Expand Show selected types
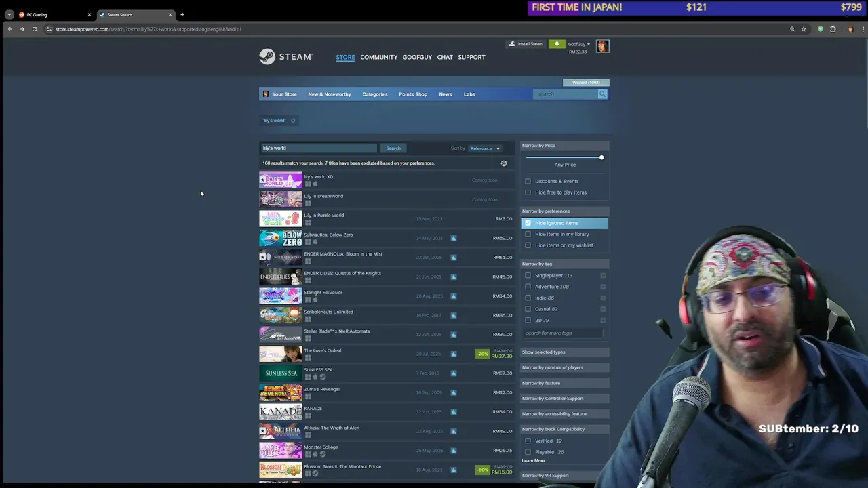Screen dimensions: 868x488 pyautogui.click(x=564, y=352)
